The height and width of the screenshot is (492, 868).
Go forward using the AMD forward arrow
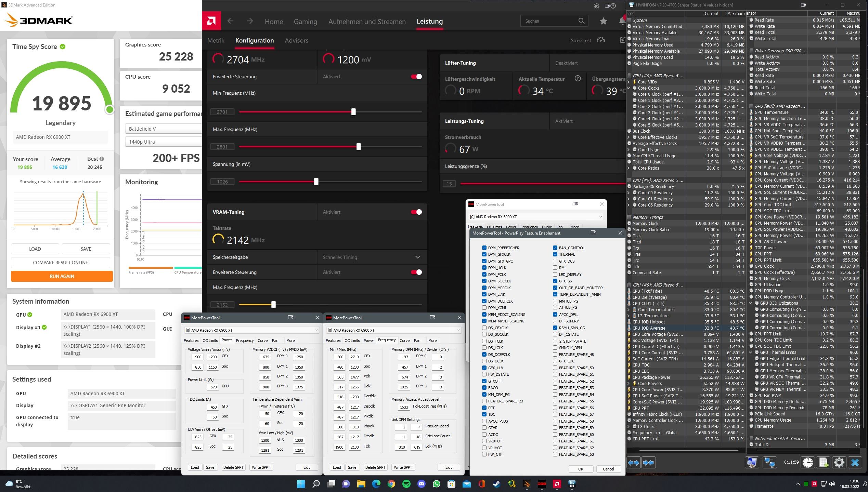(x=250, y=21)
